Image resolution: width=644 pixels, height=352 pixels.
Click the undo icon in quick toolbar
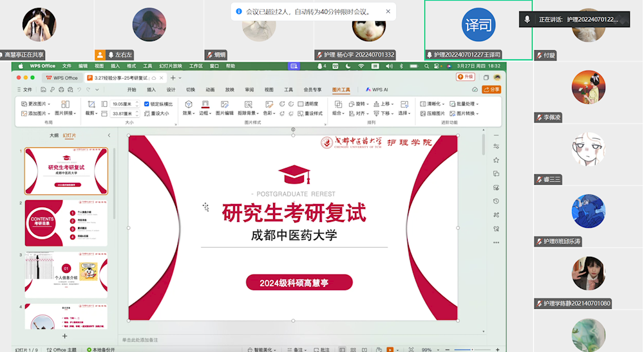(79, 89)
